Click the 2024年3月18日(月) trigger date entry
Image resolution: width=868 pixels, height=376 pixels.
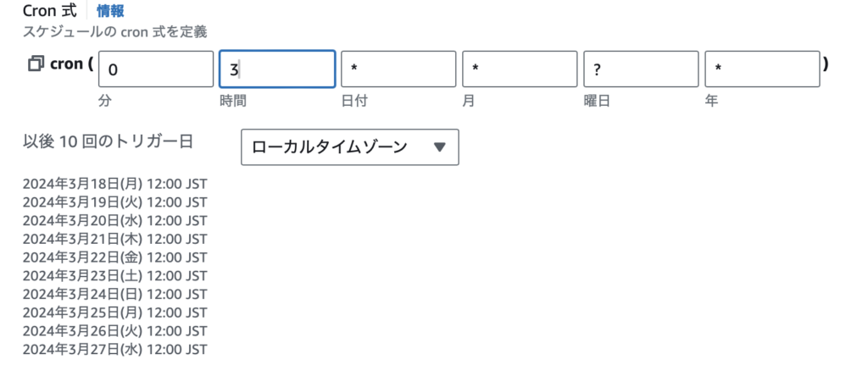pyautogui.click(x=115, y=184)
